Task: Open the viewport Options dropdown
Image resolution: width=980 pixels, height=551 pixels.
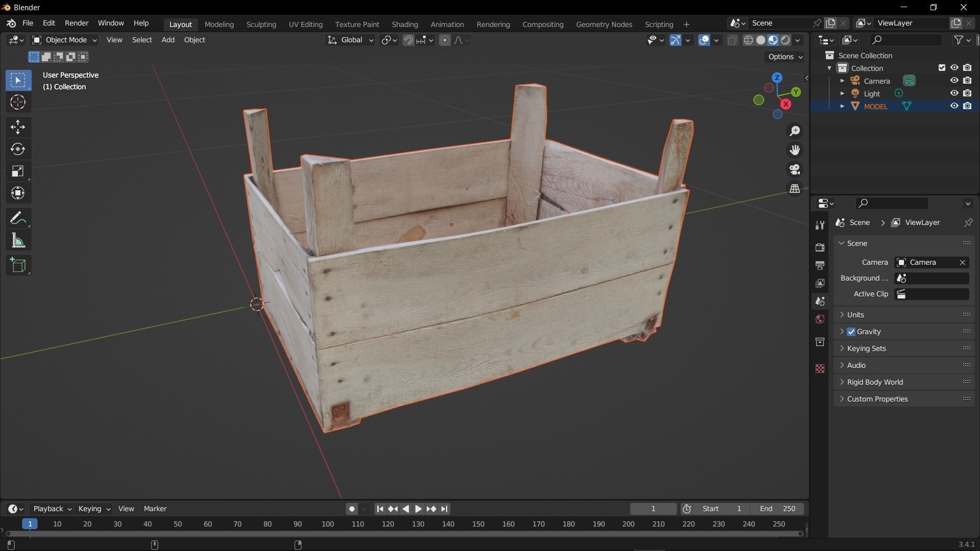Action: click(x=785, y=57)
